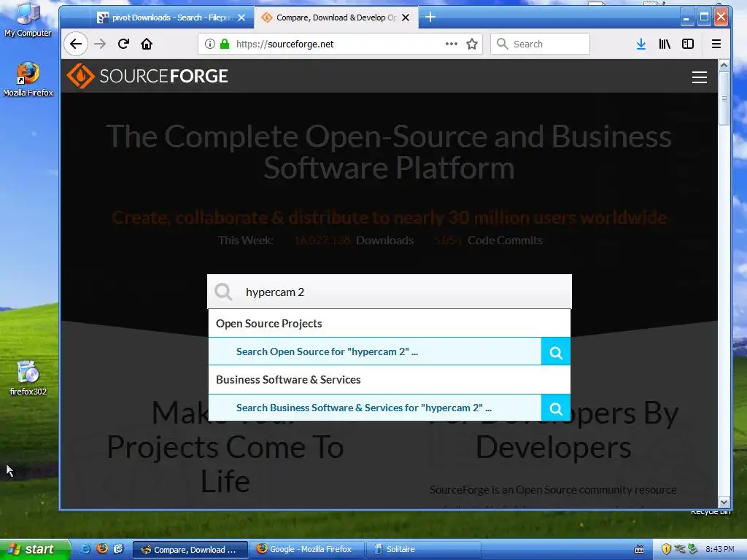Switch to Google - Mozilla Firefox taskbar window
The width and height of the screenshot is (747, 560).
coord(306,549)
